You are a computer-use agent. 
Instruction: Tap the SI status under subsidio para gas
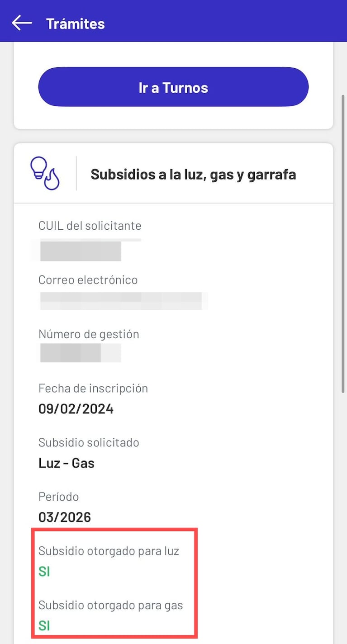[x=44, y=625]
